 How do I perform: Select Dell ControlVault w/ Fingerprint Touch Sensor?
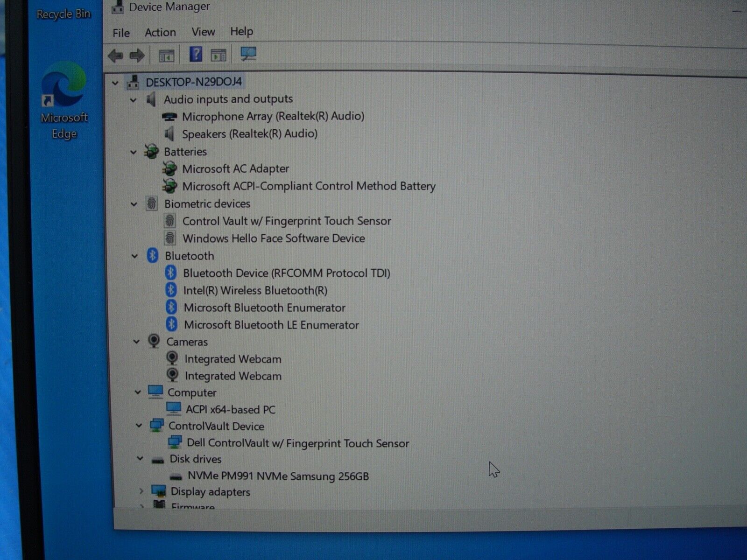[298, 443]
